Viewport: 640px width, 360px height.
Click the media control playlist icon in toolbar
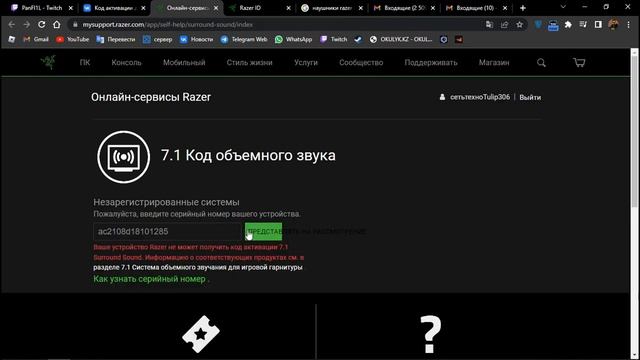click(583, 24)
